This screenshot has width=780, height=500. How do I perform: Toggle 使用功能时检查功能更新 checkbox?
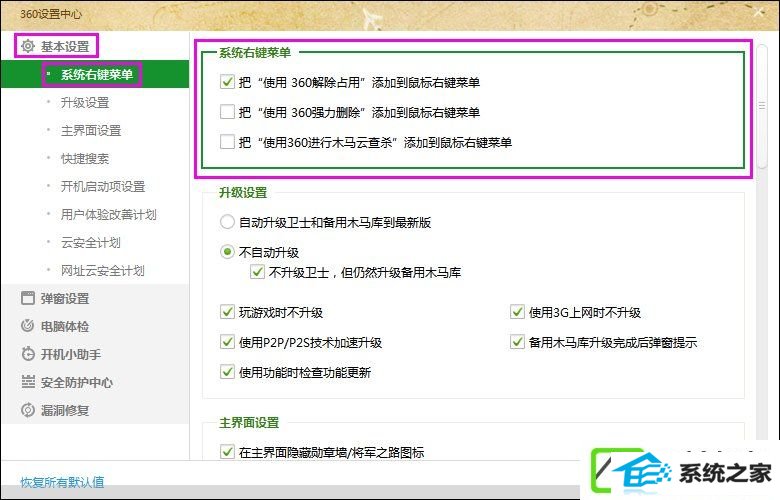(x=227, y=372)
